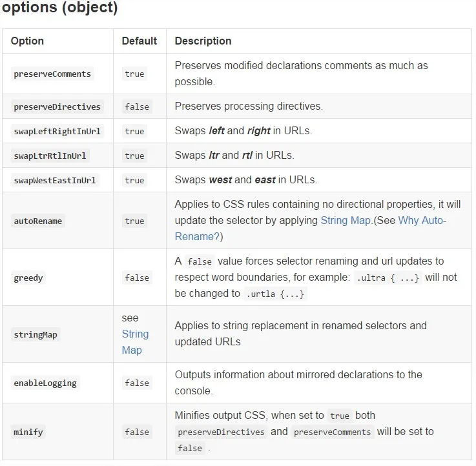Click the autoRename option name

click(38, 221)
